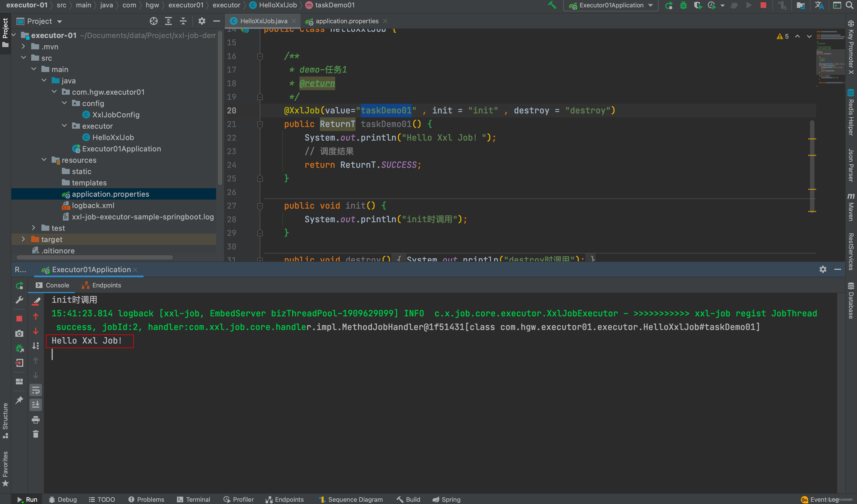Collapse all items in Project panel
Image resolution: width=857 pixels, height=504 pixels.
click(x=183, y=21)
